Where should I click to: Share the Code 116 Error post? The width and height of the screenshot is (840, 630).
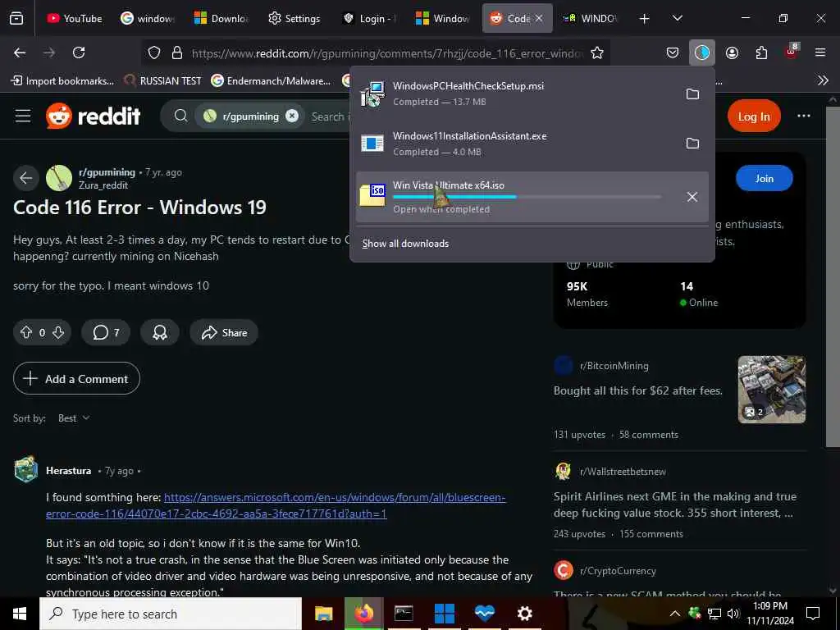click(x=224, y=333)
